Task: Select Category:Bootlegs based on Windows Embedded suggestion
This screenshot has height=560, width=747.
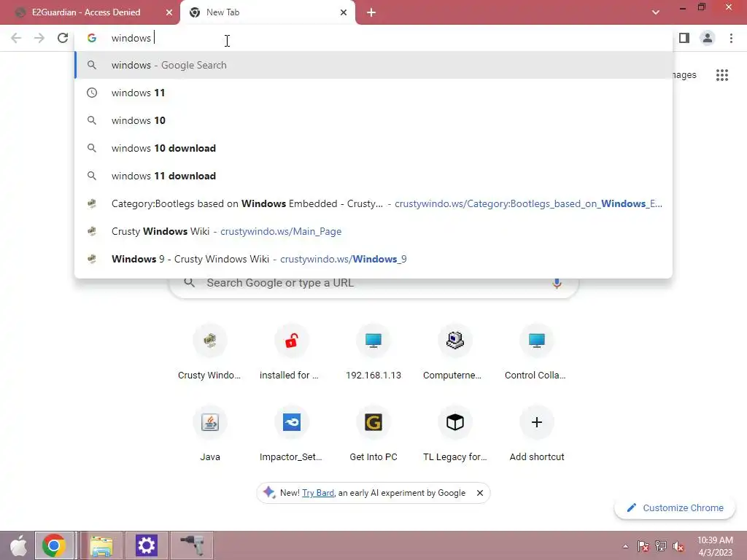Action: point(373,204)
